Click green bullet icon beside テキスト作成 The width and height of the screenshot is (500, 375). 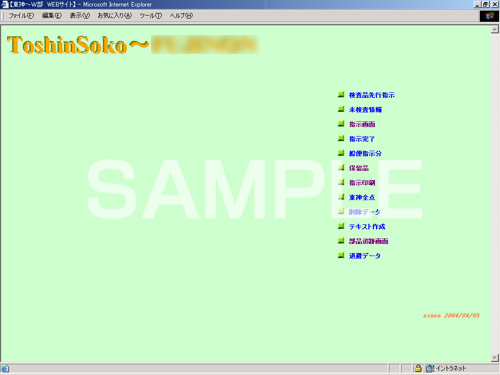341,226
